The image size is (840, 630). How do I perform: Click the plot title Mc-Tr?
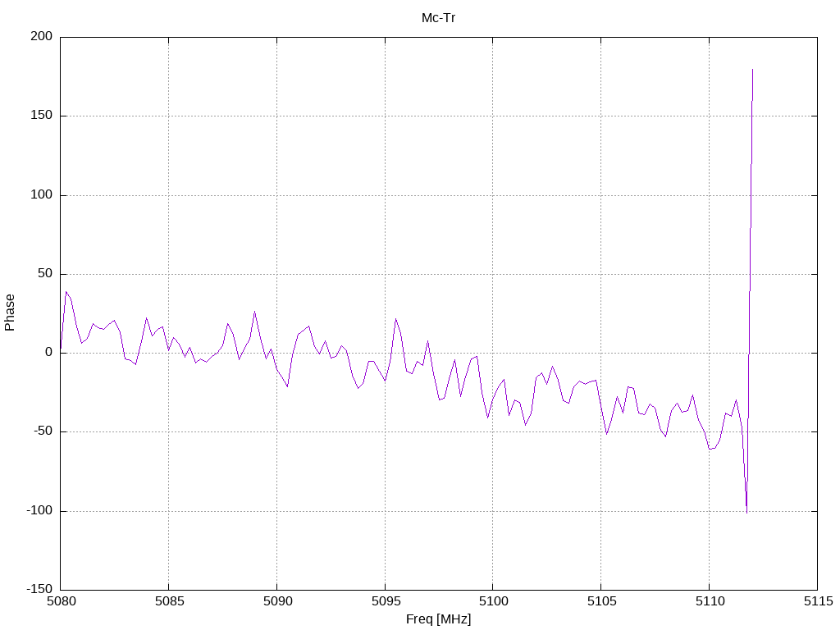click(x=438, y=18)
